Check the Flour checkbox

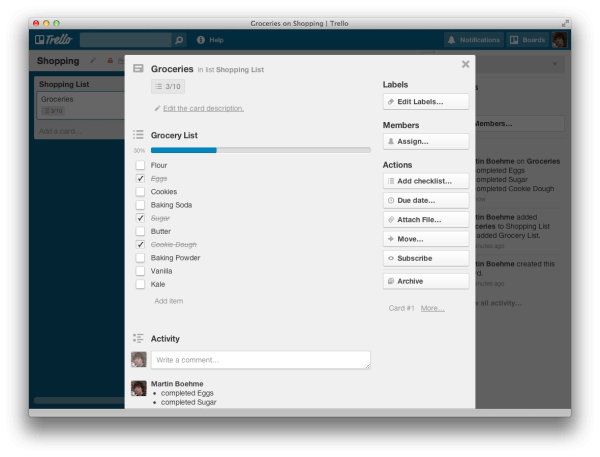140,165
